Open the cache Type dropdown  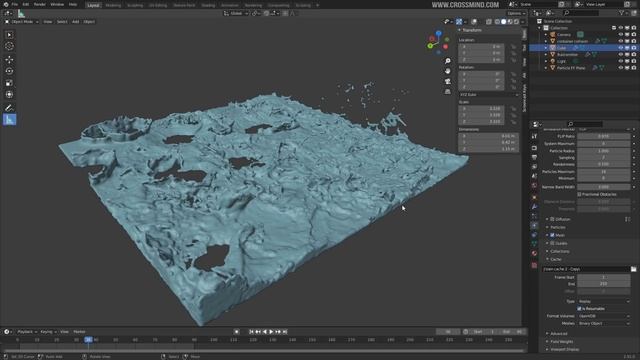pos(603,301)
